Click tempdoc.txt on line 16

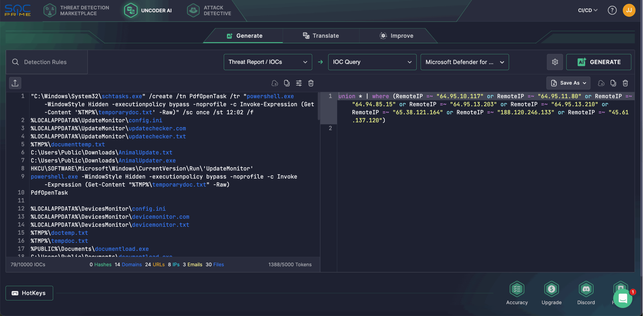tap(69, 241)
